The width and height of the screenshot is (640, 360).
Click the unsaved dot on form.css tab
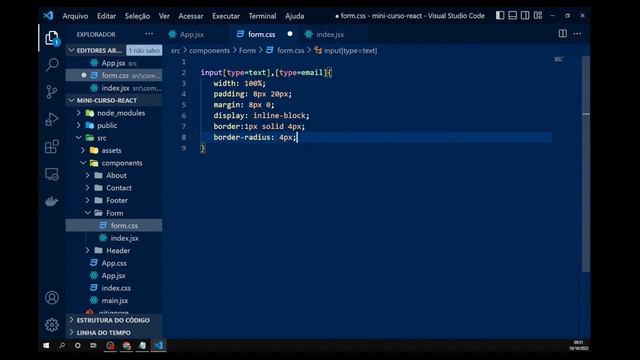point(290,34)
